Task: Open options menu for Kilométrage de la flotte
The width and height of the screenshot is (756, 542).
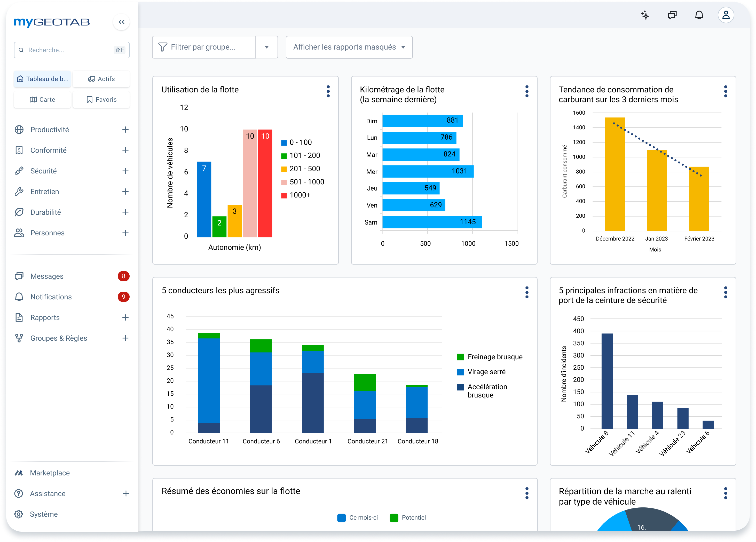Action: (527, 91)
